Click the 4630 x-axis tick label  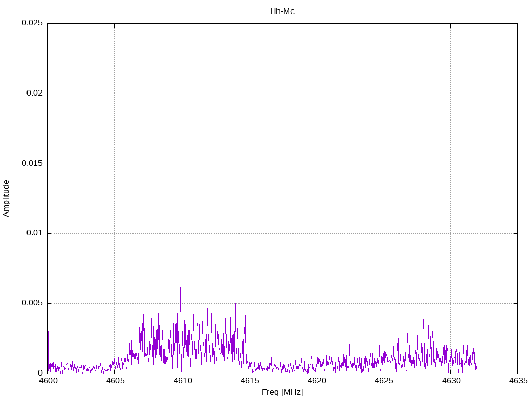click(450, 381)
